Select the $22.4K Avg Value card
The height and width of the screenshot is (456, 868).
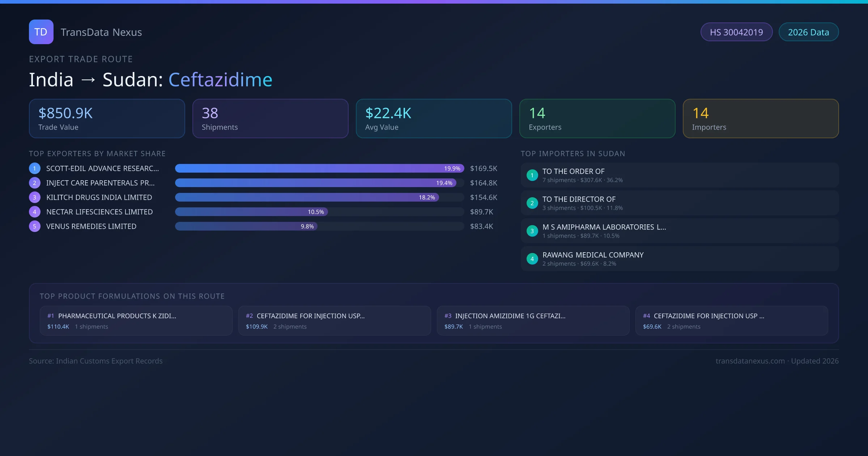434,119
